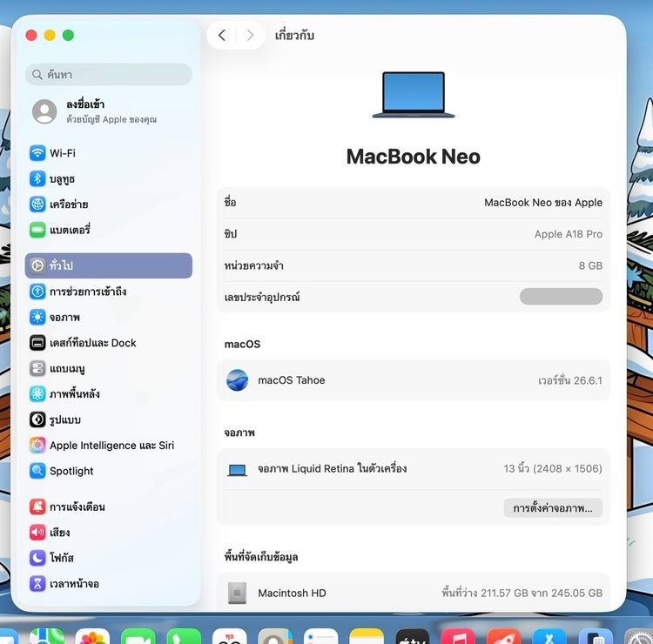Open Wi-Fi settings in the sidebar

(108, 153)
